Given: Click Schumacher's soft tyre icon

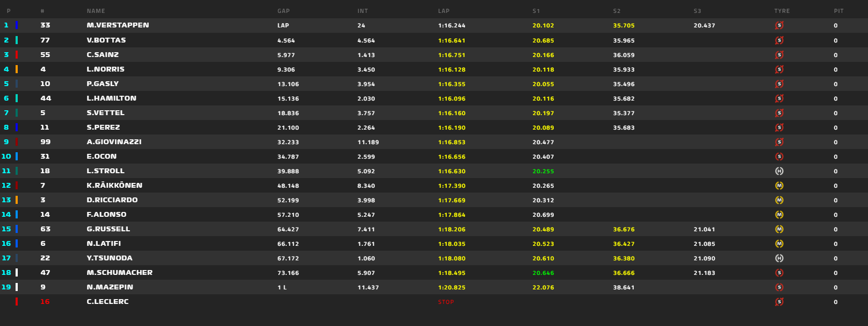Looking at the screenshot, I should tap(779, 273).
